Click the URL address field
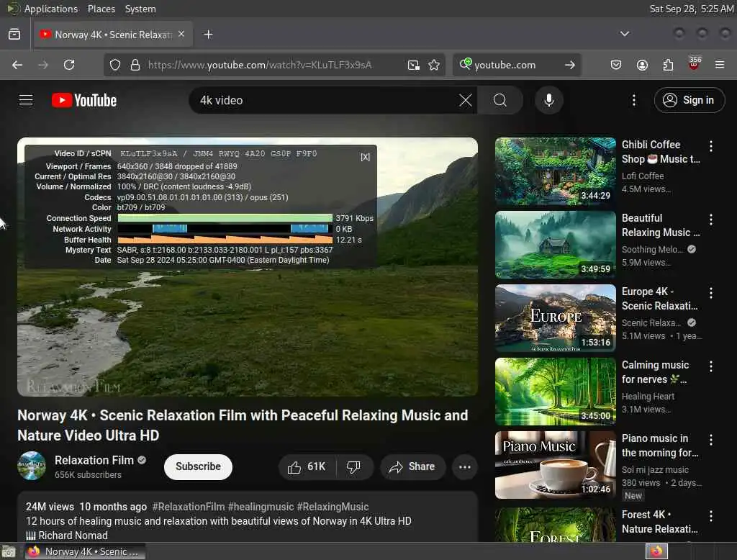 [x=273, y=65]
